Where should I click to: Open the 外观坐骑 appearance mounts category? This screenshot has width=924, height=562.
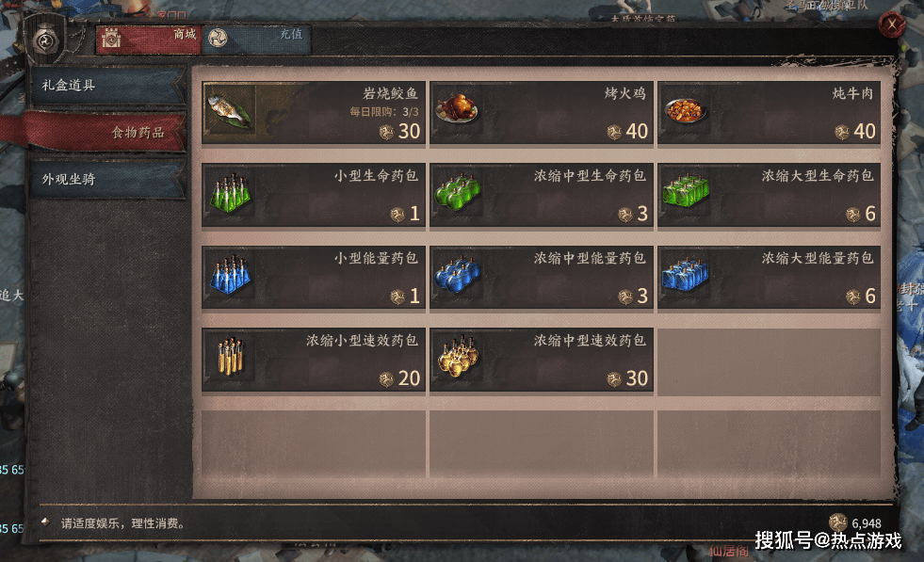107,180
